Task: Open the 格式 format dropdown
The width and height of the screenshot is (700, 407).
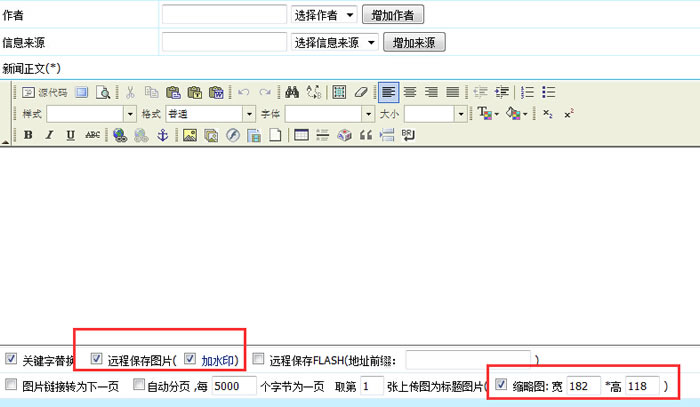Action: coord(249,114)
